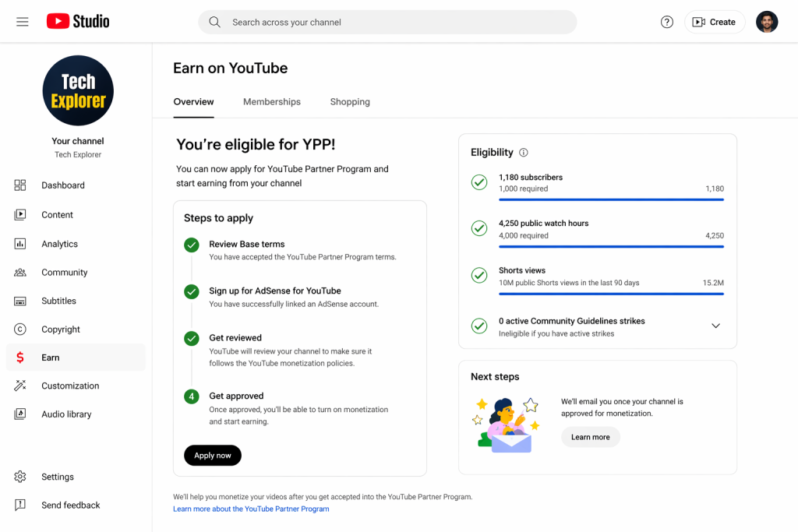The height and width of the screenshot is (532, 798).
Task: Open Community section label in sidebar
Action: click(65, 272)
